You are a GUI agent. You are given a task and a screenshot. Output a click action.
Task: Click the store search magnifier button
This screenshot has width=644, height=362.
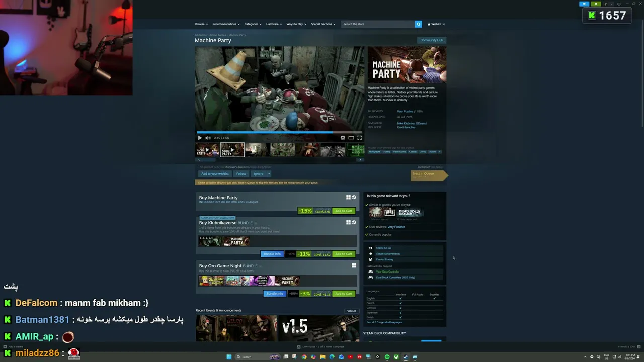[418, 24]
